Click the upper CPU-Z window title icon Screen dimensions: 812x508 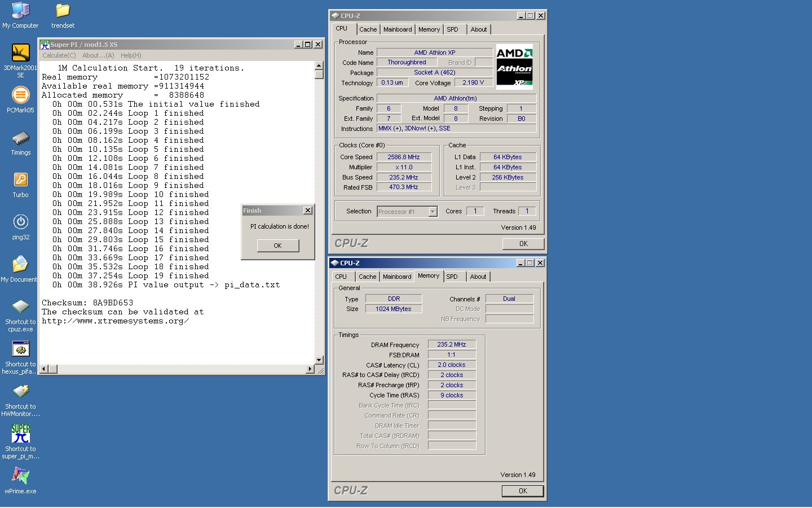(x=336, y=16)
